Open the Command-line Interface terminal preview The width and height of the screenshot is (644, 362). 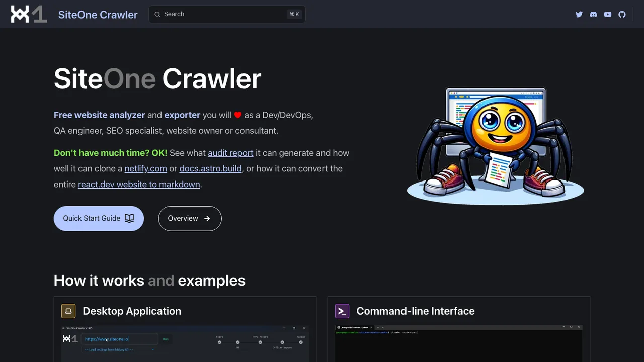(x=458, y=343)
